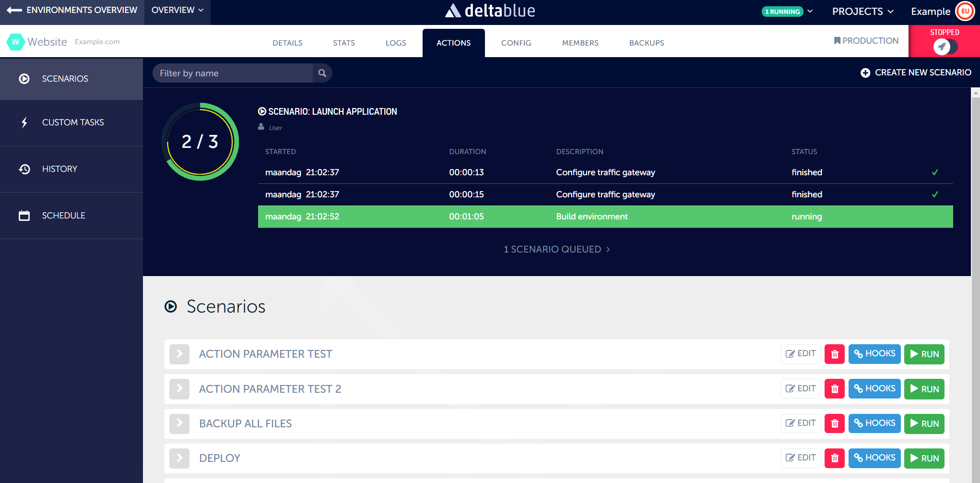Click the plus icon for new scenario

coord(865,73)
